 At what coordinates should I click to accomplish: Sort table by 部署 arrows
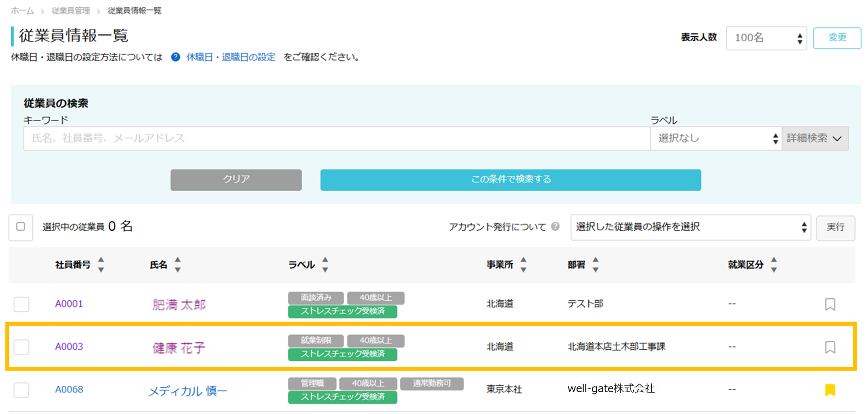point(595,265)
